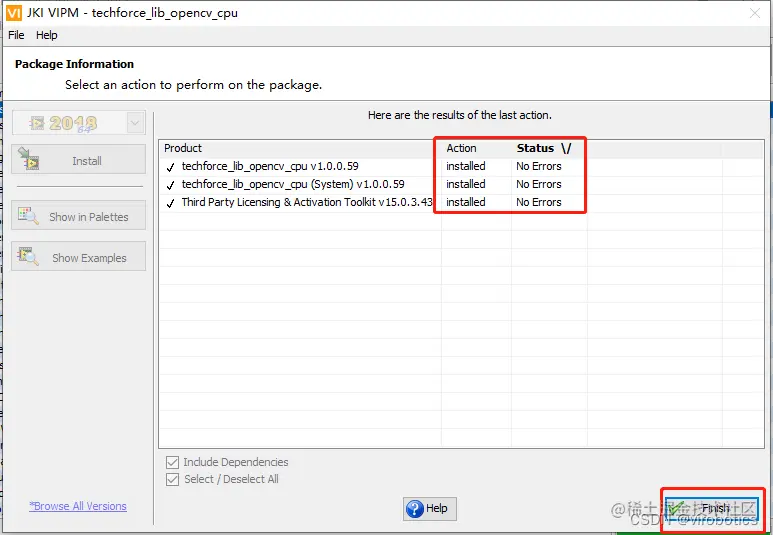Open the Help menu

point(46,35)
